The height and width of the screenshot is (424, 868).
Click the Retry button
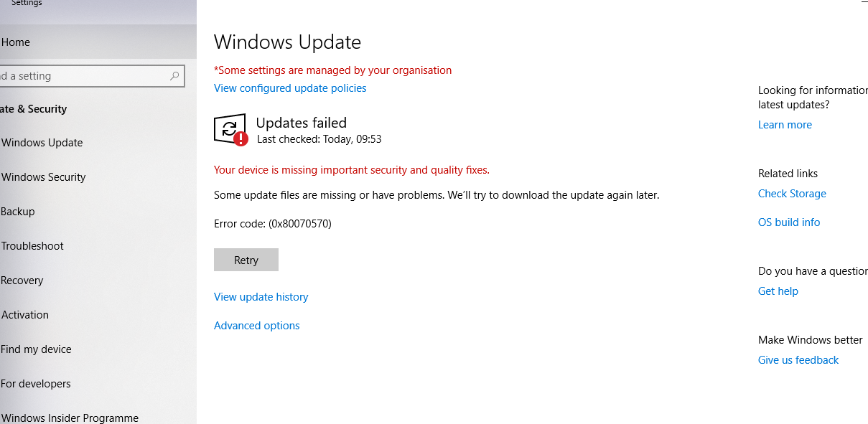[246, 260]
